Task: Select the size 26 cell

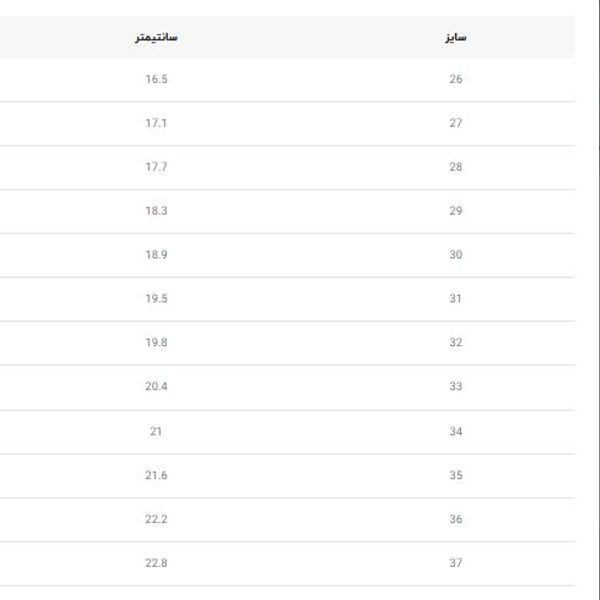Action: coord(456,79)
